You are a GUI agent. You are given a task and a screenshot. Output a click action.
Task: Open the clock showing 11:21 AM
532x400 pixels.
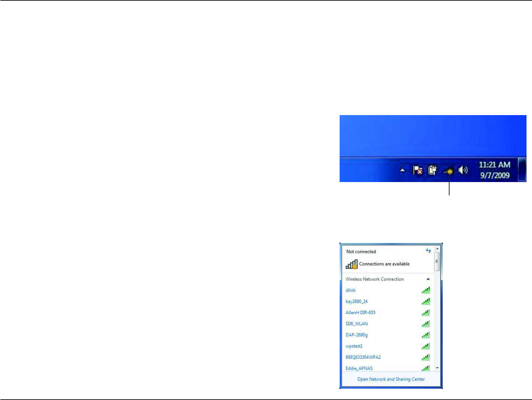click(495, 170)
